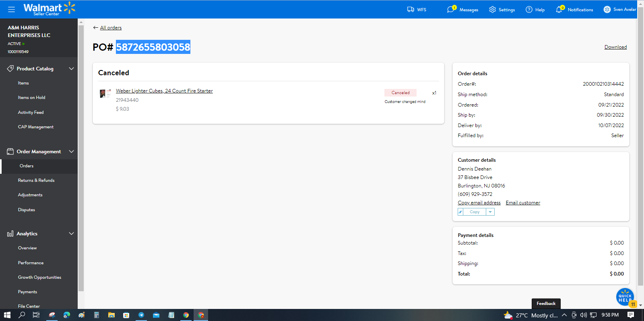Open the Quick Help floating button

625,297
